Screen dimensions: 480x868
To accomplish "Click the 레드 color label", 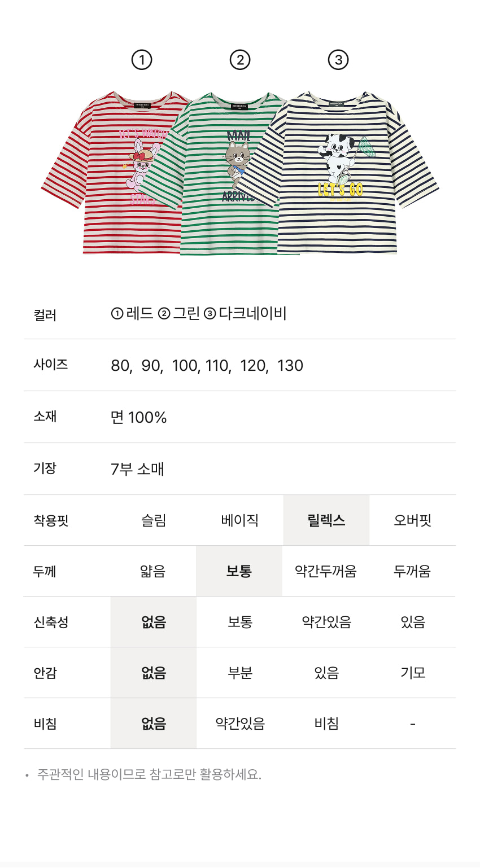I will tap(139, 313).
